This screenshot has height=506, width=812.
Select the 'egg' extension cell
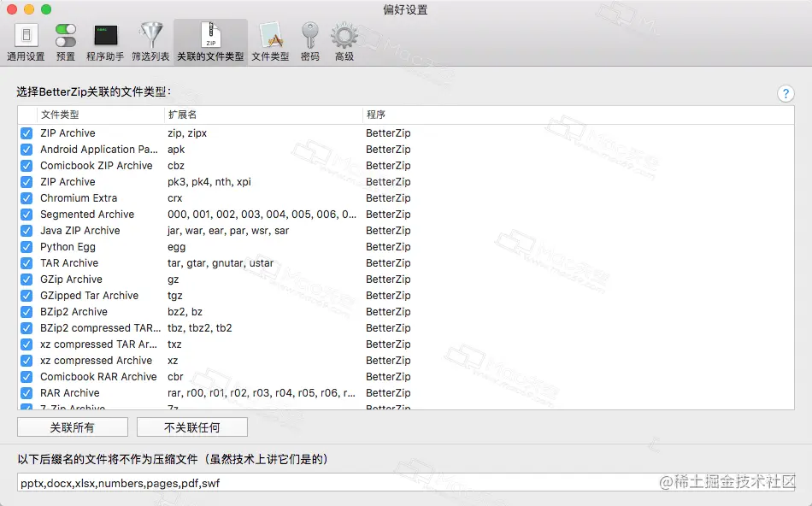177,247
